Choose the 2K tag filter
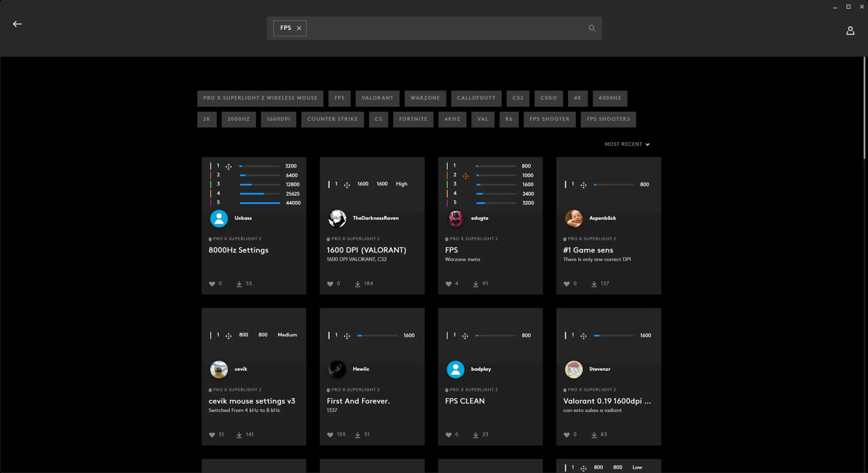 click(x=207, y=119)
